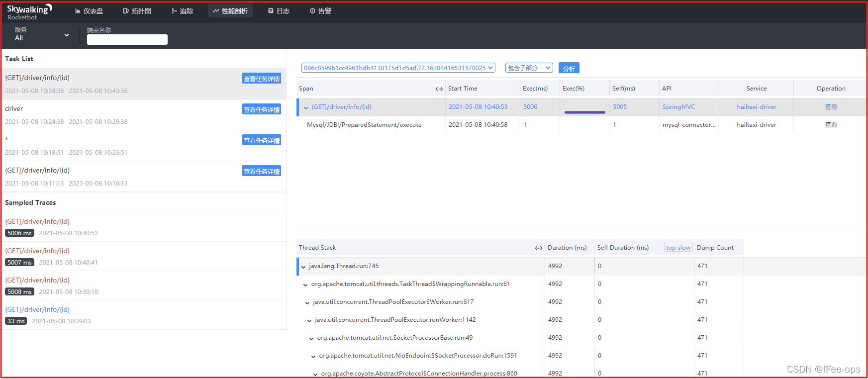
Task: Collapse SocketProcessorBase.run:49 stack node
Action: [x=311, y=338]
